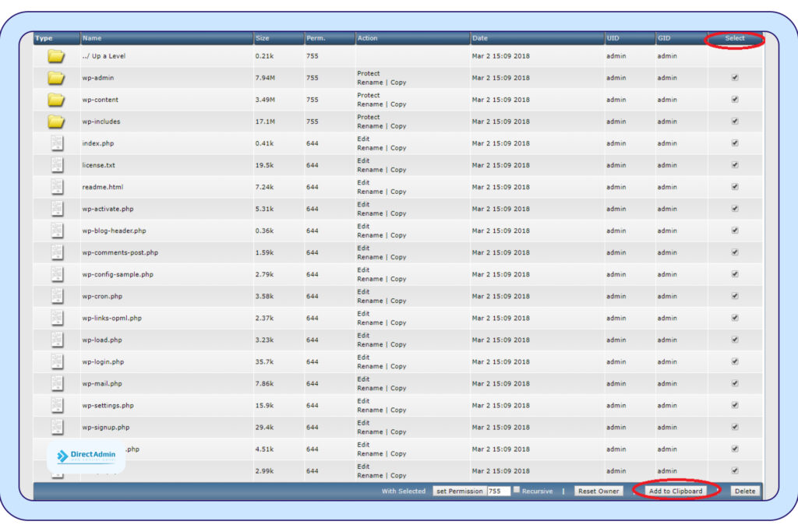
Task: Click the permission value 755 input field
Action: pyautogui.click(x=499, y=491)
